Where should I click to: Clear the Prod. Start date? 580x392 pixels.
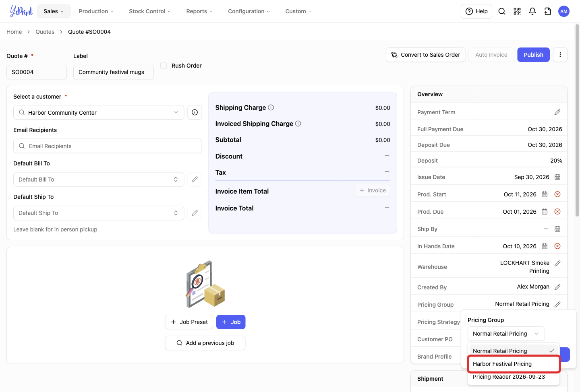(x=557, y=194)
